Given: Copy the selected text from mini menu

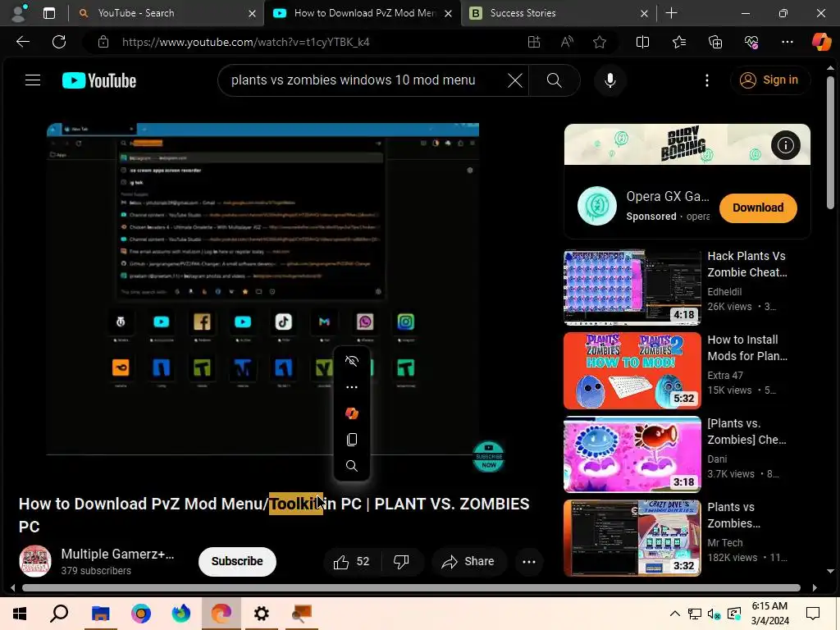Looking at the screenshot, I should 351,440.
